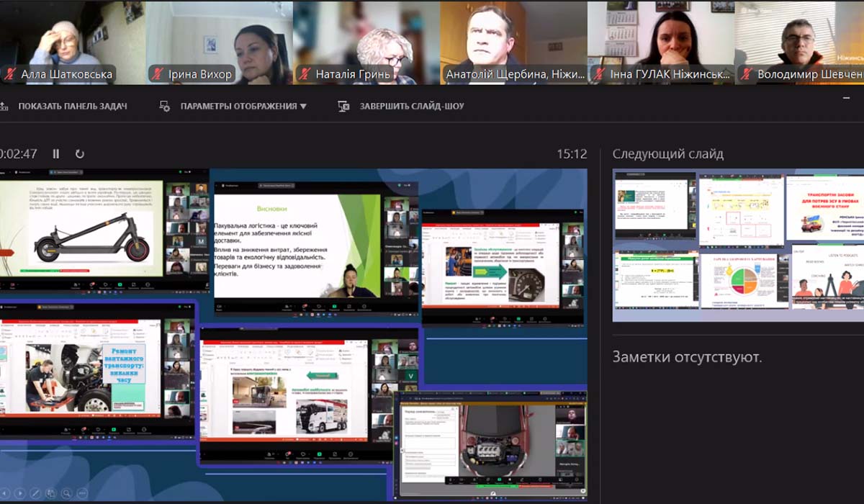Toggle Алла Шатковська's muted microphone icon
Viewport: 864px width, 504px height.
[x=10, y=74]
